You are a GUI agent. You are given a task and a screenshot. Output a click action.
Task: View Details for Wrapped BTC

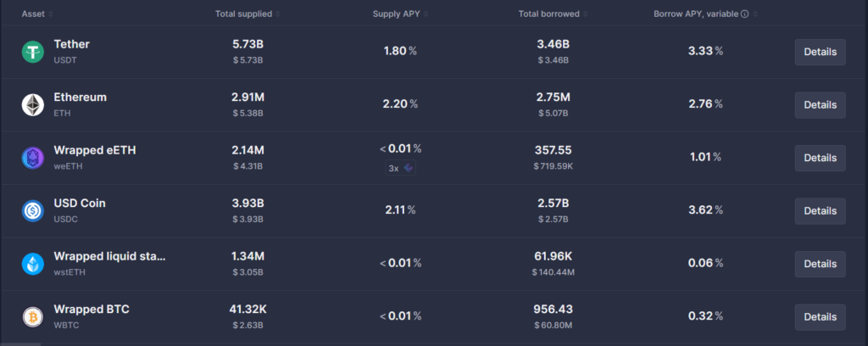click(x=820, y=316)
